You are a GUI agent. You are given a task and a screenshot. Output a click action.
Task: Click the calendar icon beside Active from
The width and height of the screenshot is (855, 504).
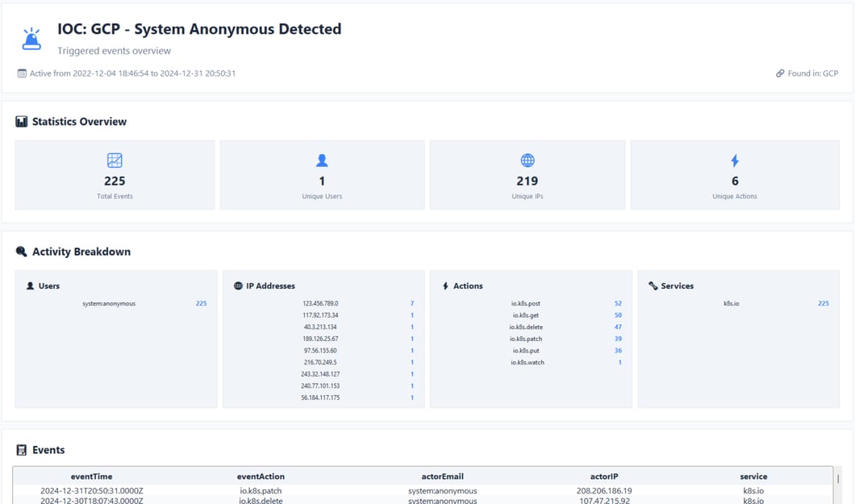click(22, 73)
